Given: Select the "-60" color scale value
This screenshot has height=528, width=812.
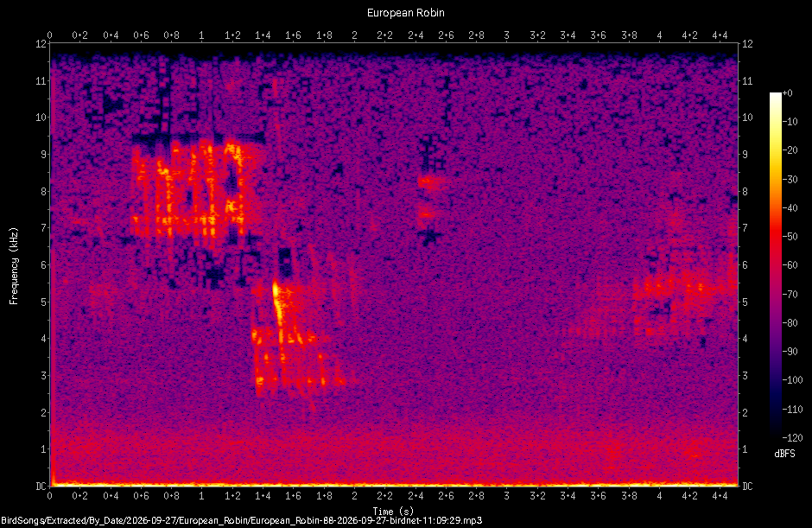Looking at the screenshot, I should 790,265.
